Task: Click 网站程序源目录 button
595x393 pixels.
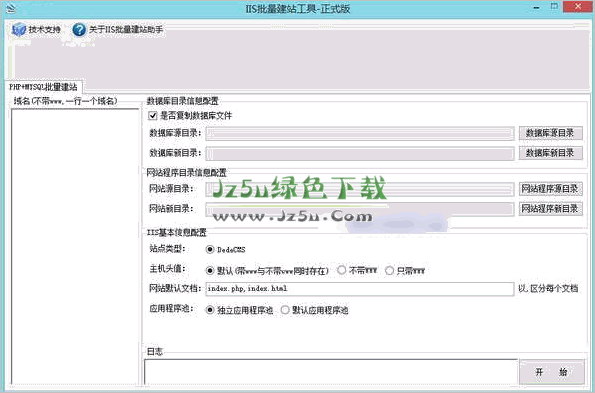Action: [551, 189]
